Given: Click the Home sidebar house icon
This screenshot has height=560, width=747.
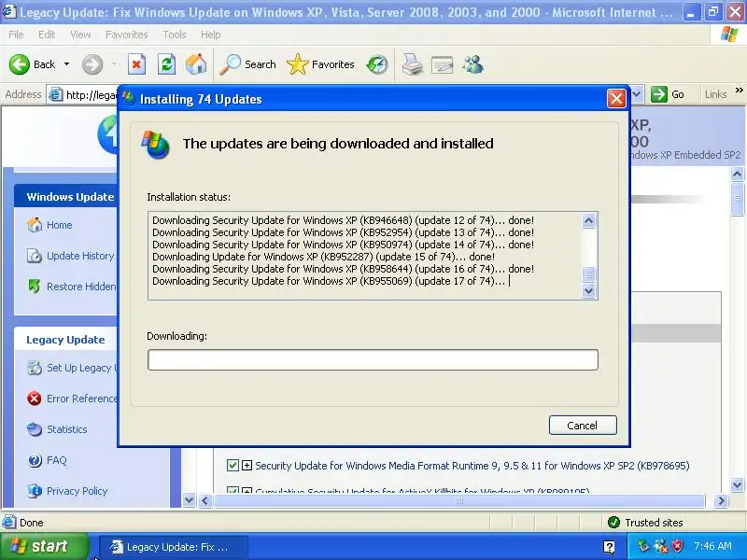Looking at the screenshot, I should 35,225.
